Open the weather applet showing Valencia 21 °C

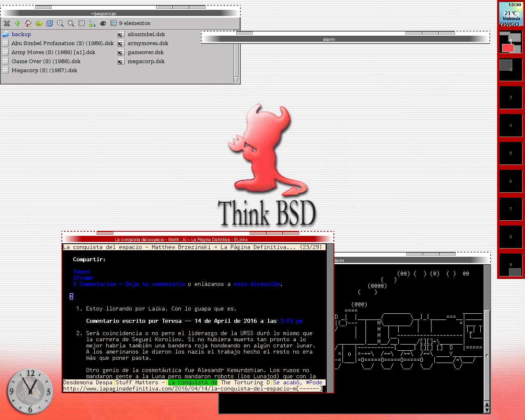pyautogui.click(x=511, y=14)
